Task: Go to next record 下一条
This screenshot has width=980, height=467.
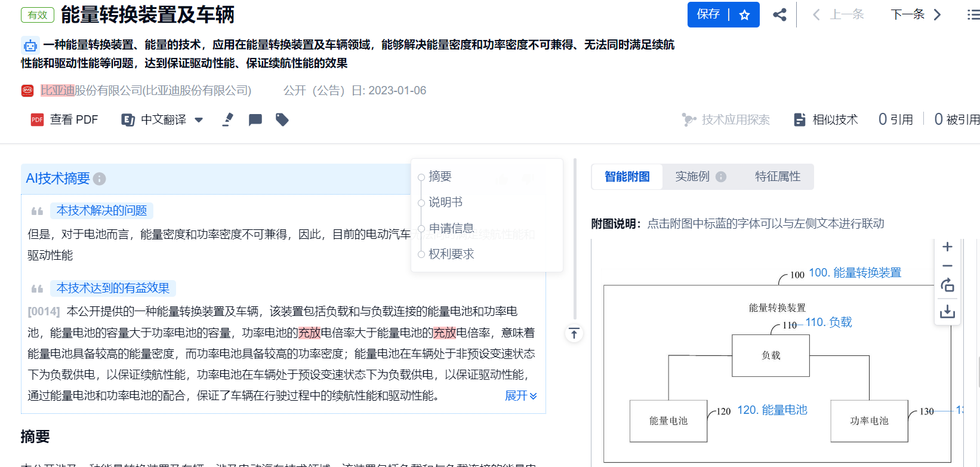Action: tap(916, 14)
